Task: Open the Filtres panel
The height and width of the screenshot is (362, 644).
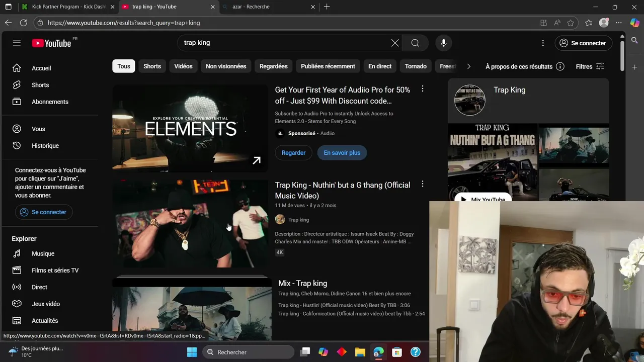Action: pyautogui.click(x=590, y=66)
